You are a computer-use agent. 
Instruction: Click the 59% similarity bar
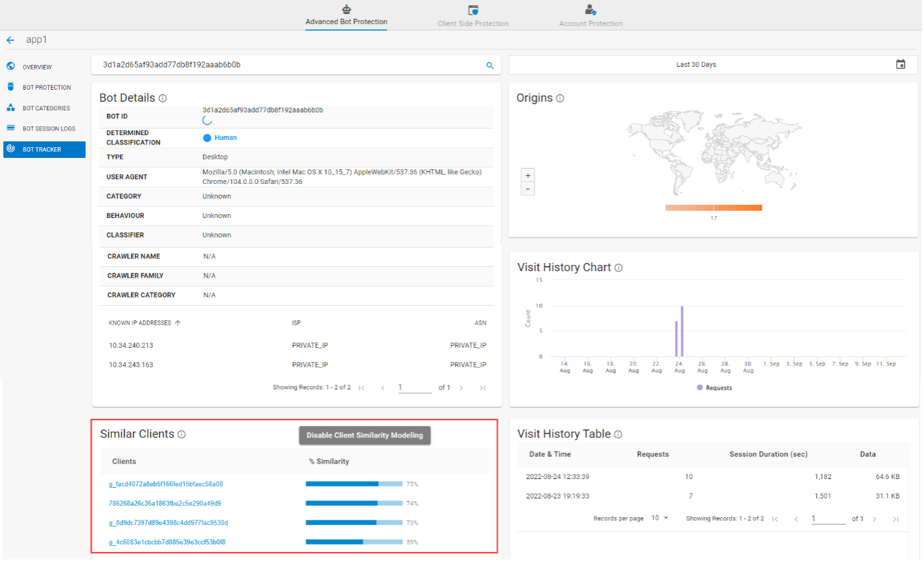[354, 542]
